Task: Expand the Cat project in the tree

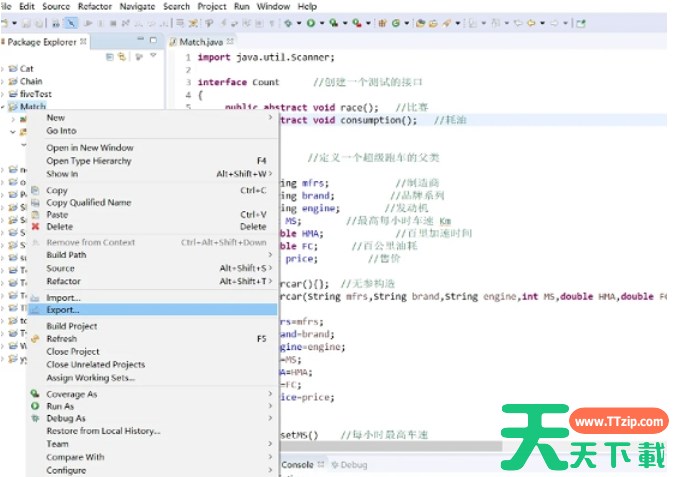Action: [x=5, y=69]
